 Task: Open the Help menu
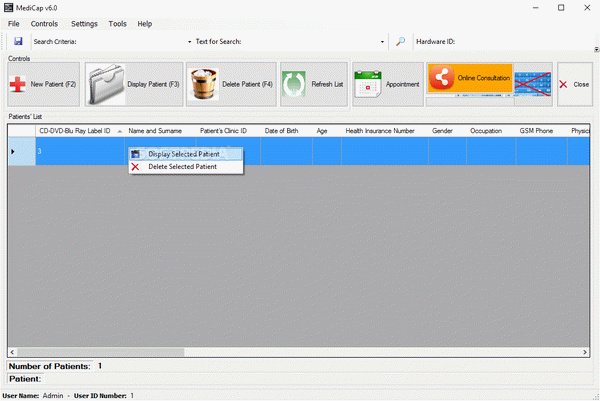[x=145, y=24]
